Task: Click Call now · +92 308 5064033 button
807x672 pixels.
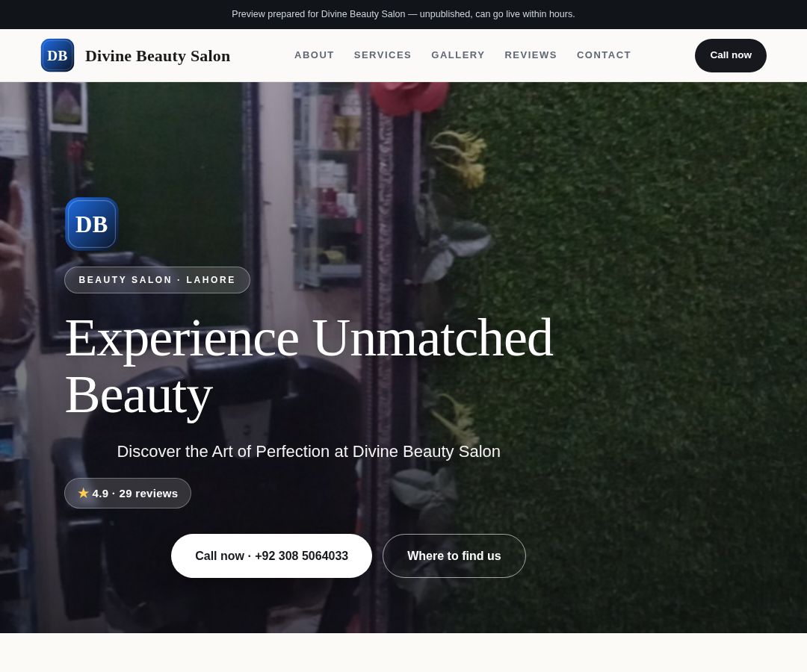Action: (x=271, y=556)
